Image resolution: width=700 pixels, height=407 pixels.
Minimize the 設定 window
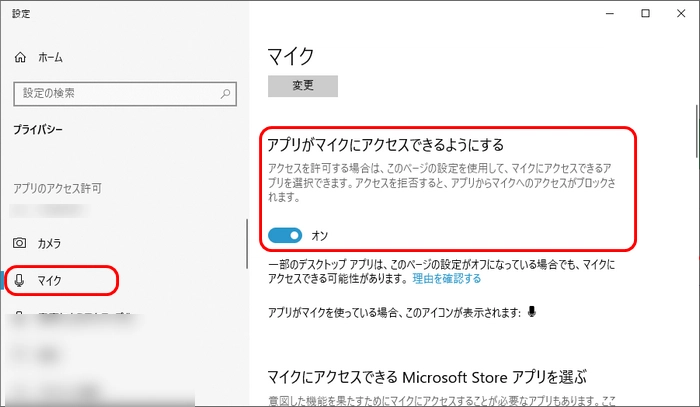610,13
